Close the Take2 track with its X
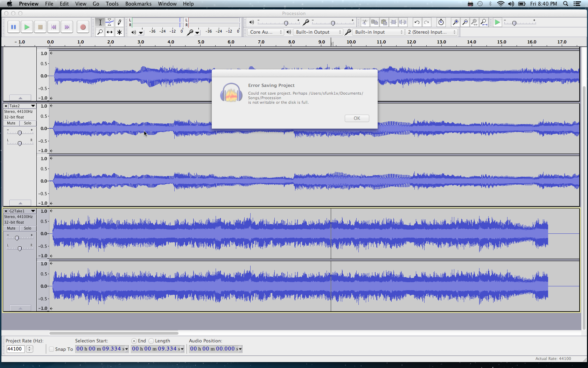This screenshot has height=368, width=588. 6,106
